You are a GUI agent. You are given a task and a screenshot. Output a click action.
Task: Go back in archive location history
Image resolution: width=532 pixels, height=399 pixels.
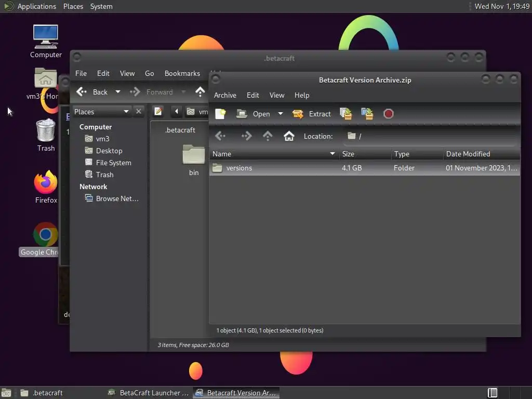tap(220, 136)
